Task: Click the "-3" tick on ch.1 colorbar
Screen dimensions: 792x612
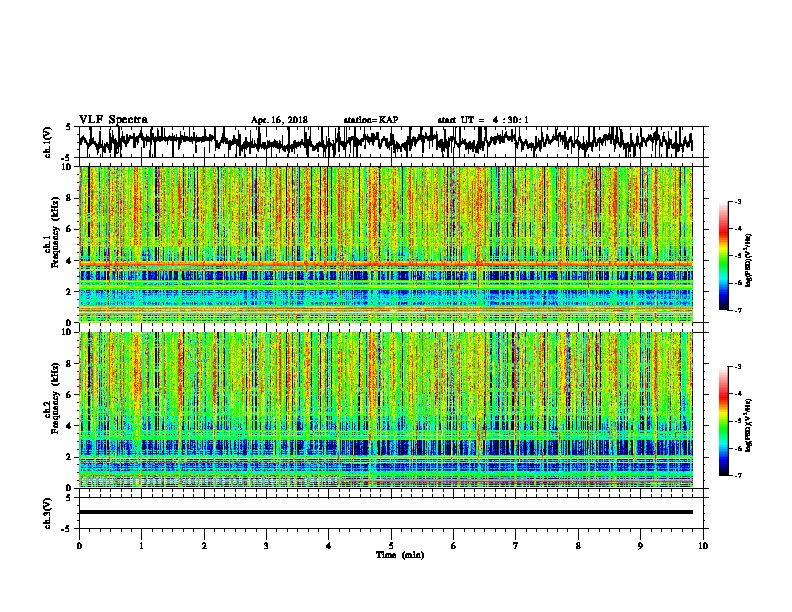Action: coord(737,202)
